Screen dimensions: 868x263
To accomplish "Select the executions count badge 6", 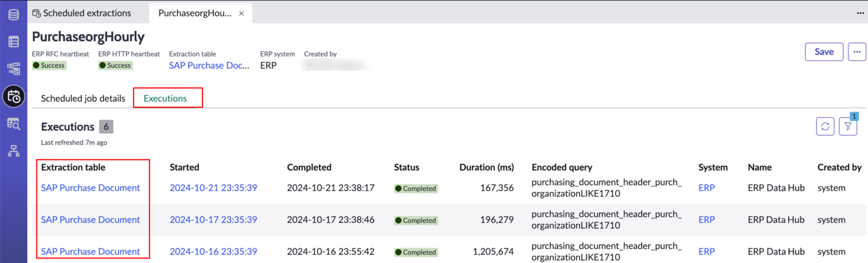I will [106, 127].
